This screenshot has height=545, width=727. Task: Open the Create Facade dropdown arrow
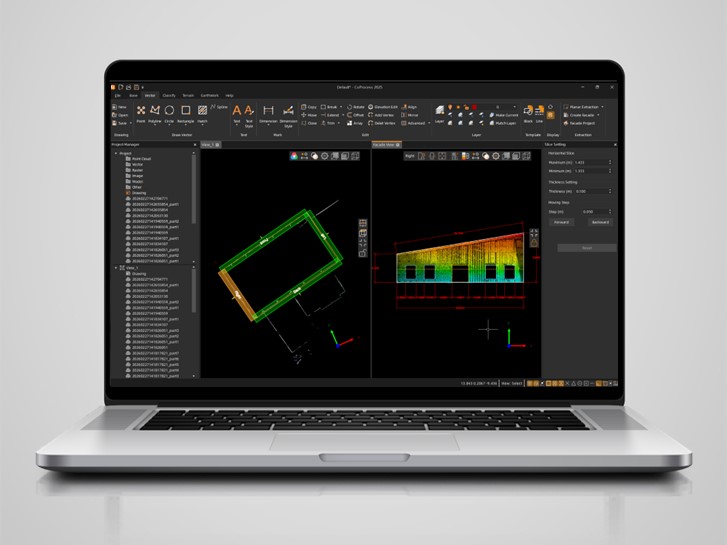coord(598,115)
